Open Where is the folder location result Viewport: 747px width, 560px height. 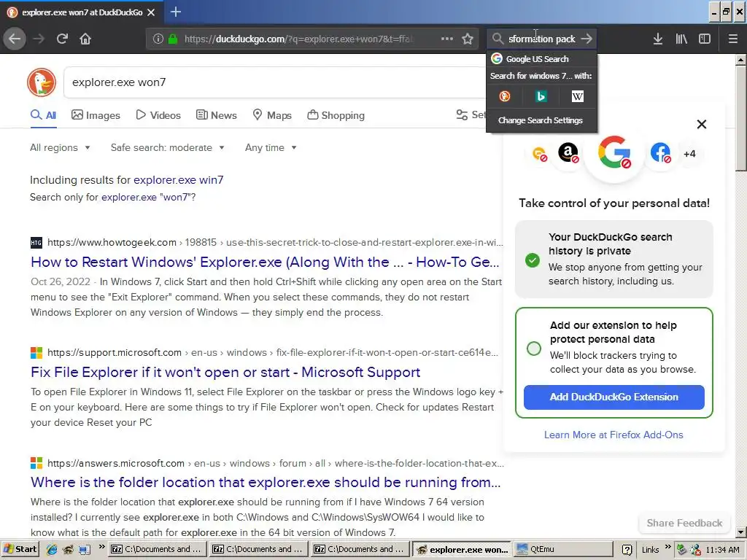(266, 482)
